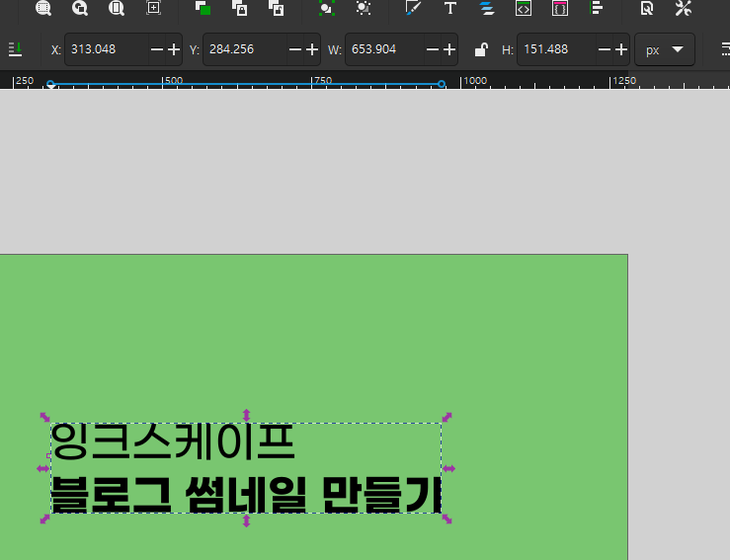The height and width of the screenshot is (560, 730).
Task: Decrease the W value with minus
Action: pos(433,49)
